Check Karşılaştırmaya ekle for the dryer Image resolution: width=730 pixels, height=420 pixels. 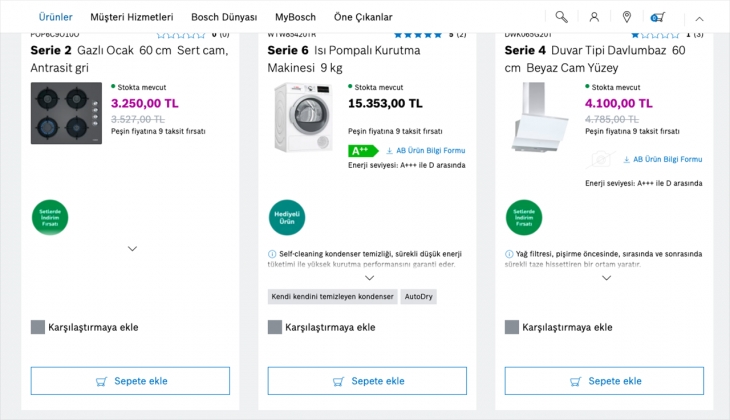pos(275,327)
